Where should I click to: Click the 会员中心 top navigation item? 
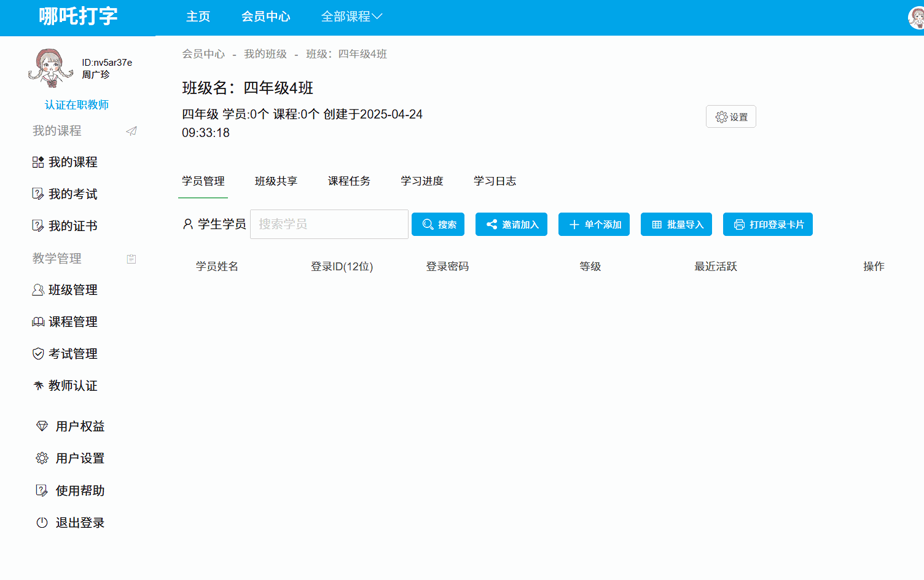click(265, 17)
